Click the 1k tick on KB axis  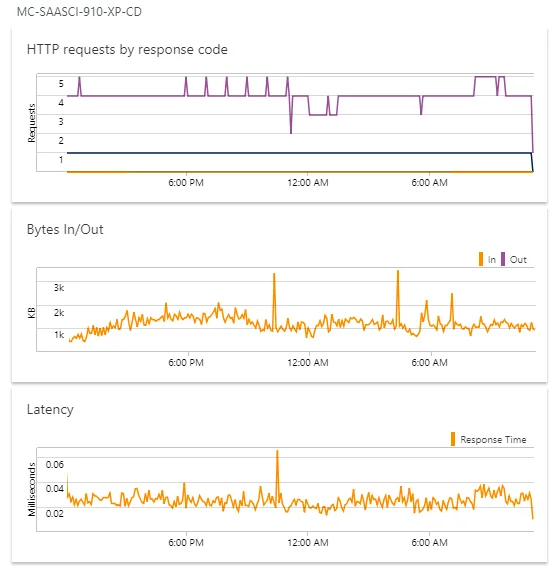click(59, 335)
